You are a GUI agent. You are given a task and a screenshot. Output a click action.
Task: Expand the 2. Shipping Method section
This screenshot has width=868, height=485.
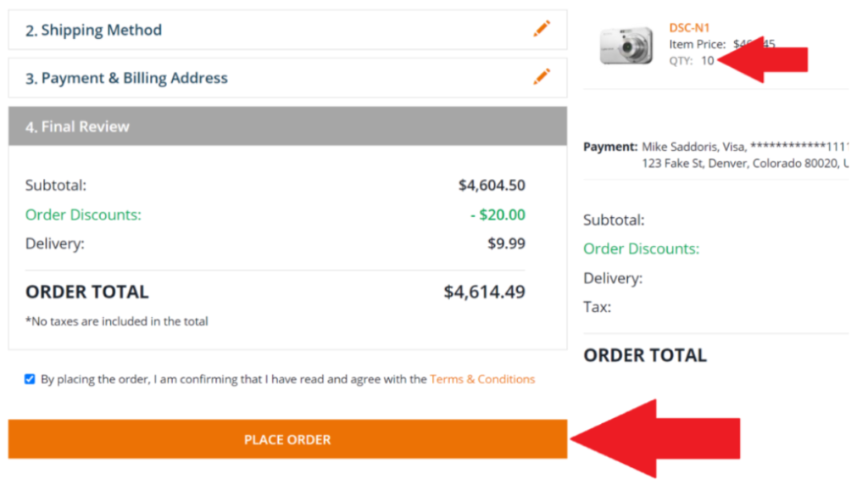287,30
